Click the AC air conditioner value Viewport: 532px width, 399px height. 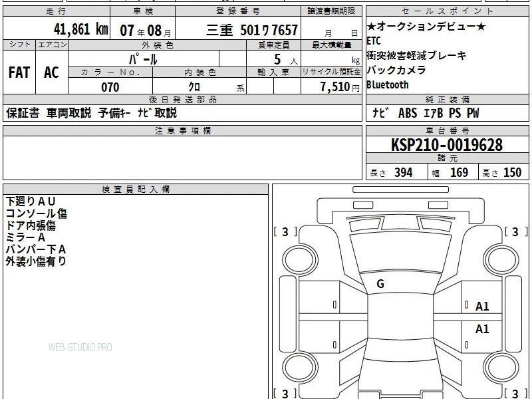click(51, 72)
